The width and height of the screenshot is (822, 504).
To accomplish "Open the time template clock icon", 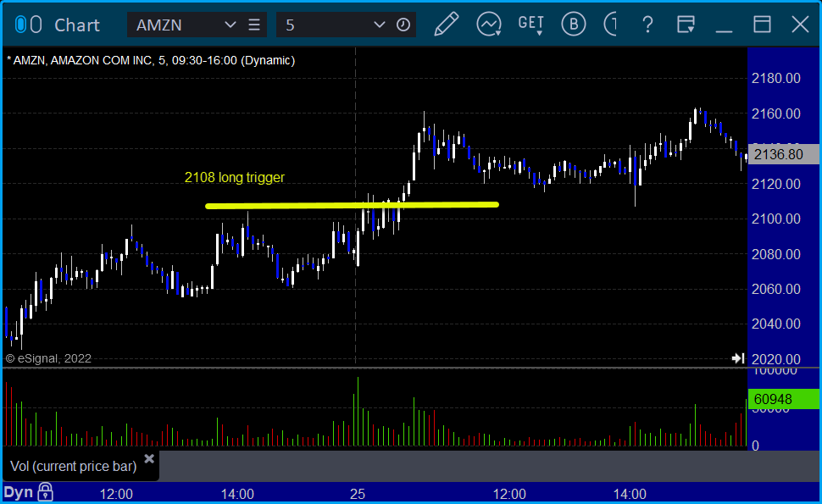I will point(403,25).
